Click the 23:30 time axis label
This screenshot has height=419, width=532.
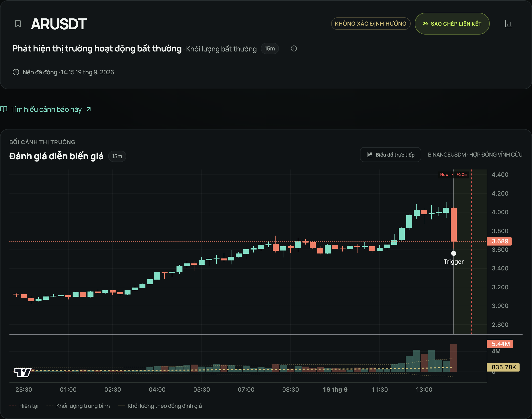24,389
